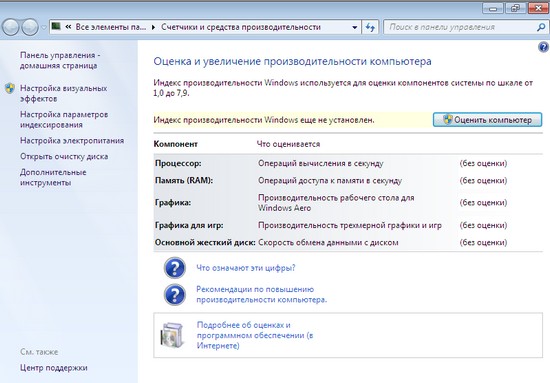Image resolution: width=550 pixels, height=383 pixels.
Task: Click the 'Что оценивается' column header
Action: [288, 144]
